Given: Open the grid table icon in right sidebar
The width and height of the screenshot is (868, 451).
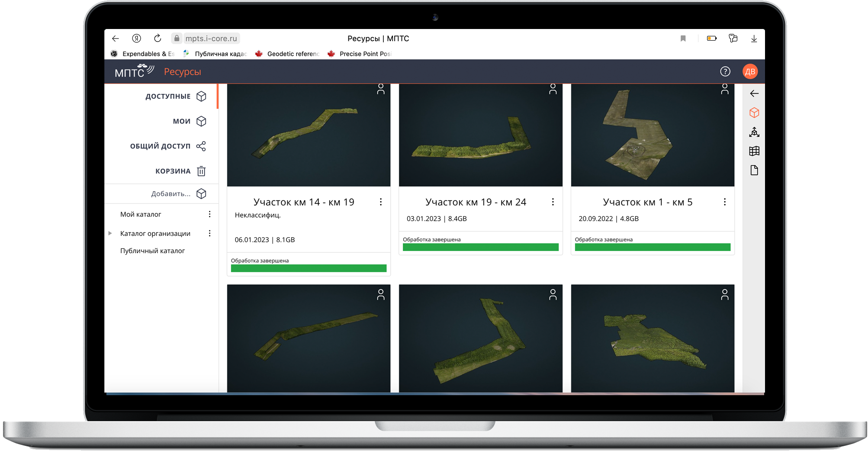Looking at the screenshot, I should click(x=754, y=151).
